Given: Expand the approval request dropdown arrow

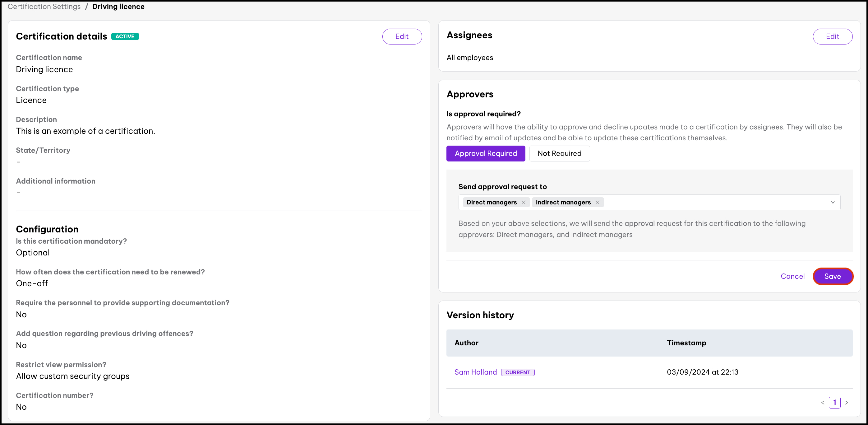Looking at the screenshot, I should [x=833, y=202].
